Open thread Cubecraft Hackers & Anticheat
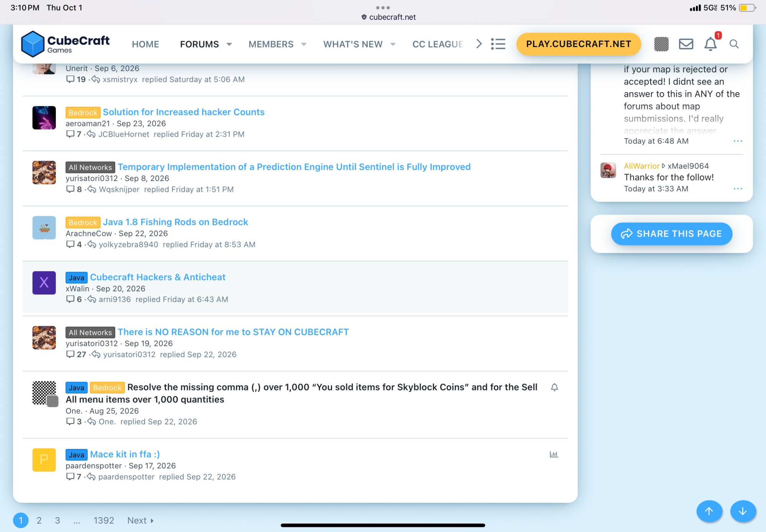The width and height of the screenshot is (766, 532). coord(158,277)
